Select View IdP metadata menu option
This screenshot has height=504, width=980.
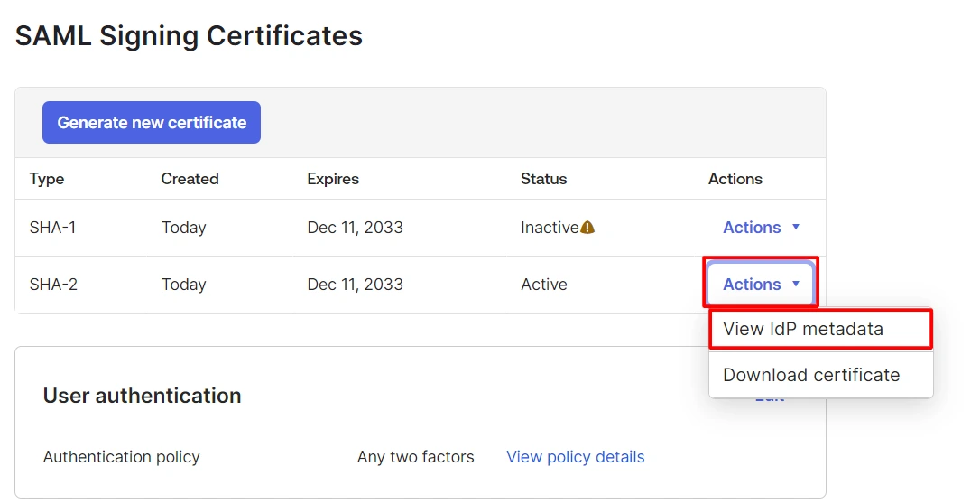point(820,329)
